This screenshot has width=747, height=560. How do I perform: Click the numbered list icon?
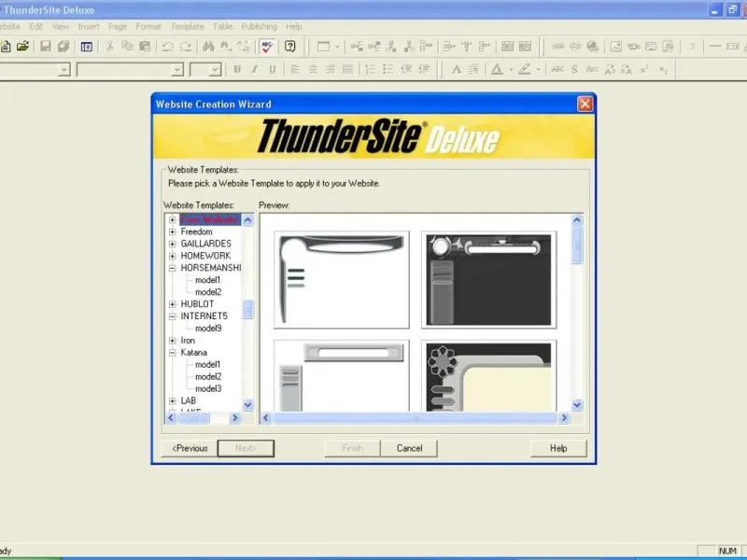tap(371, 69)
